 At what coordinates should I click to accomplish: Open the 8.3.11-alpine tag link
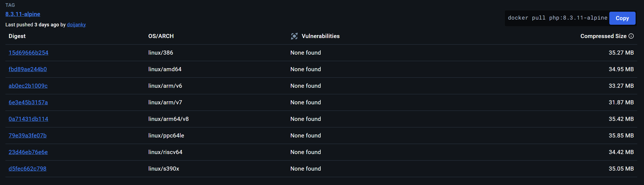[23, 14]
